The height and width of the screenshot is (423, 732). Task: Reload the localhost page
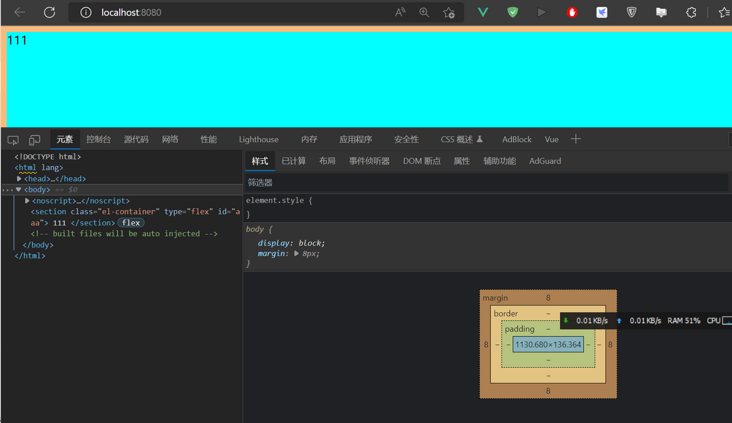(49, 12)
